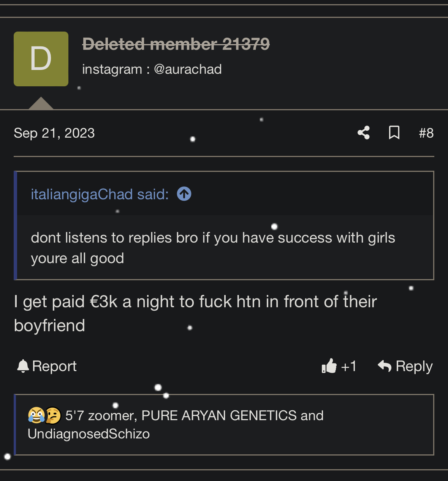Click the laughing crying reaction emoji
448x481 pixels.
click(x=36, y=415)
